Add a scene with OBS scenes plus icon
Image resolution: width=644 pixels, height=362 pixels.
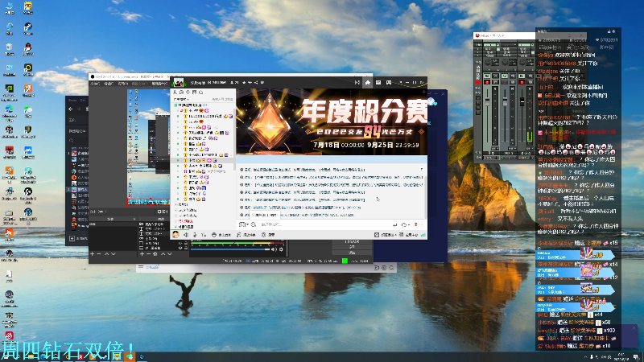pos(92,254)
